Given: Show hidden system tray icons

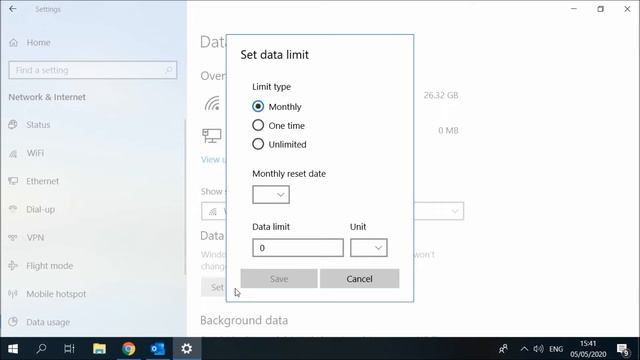Looking at the screenshot, I should click(x=524, y=349).
